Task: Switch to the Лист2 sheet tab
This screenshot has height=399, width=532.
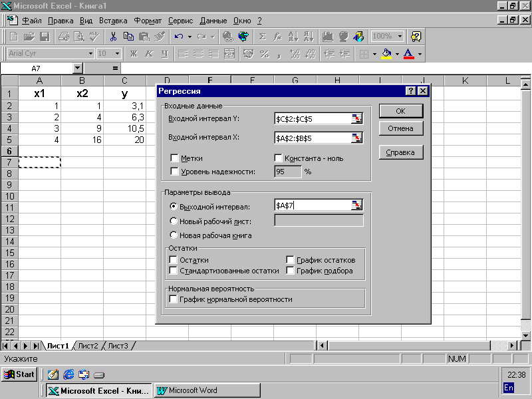Action: coord(88,346)
